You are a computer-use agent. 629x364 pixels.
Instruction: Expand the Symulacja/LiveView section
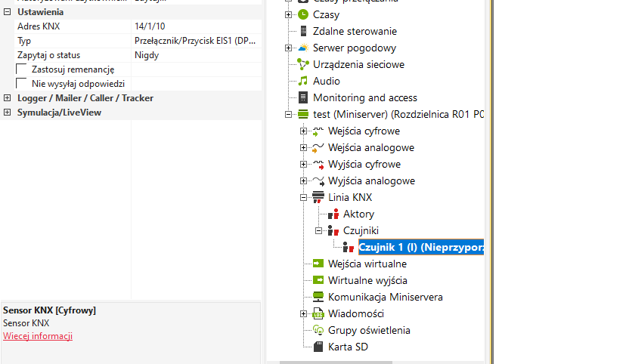pyautogui.click(x=7, y=113)
